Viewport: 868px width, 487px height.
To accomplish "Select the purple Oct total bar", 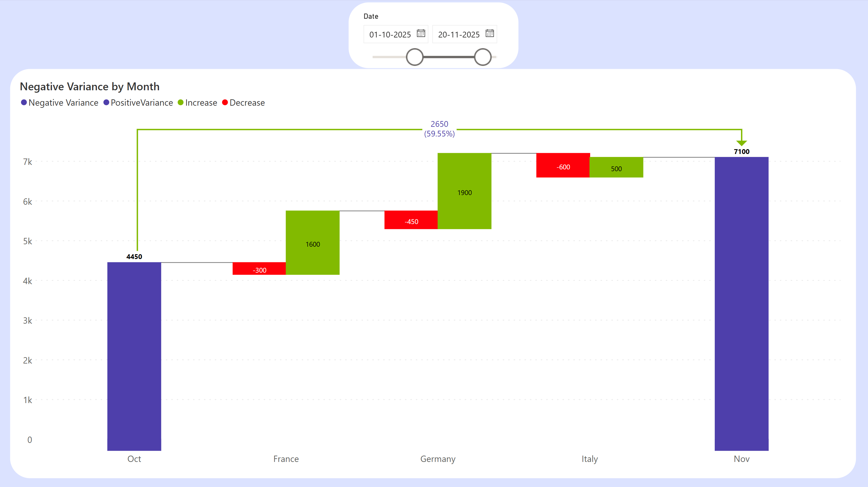I will 134,356.
